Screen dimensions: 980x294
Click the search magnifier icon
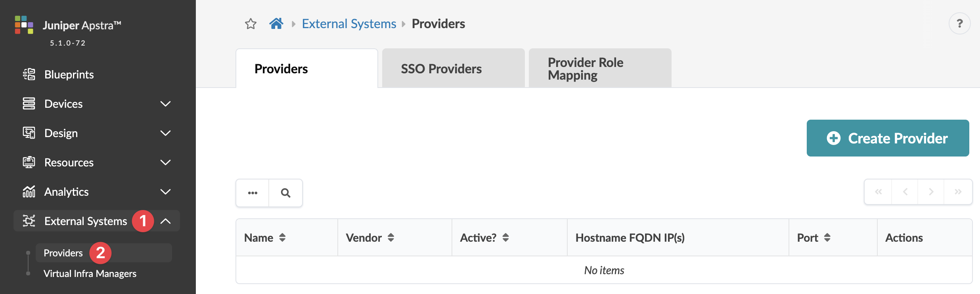tap(285, 193)
